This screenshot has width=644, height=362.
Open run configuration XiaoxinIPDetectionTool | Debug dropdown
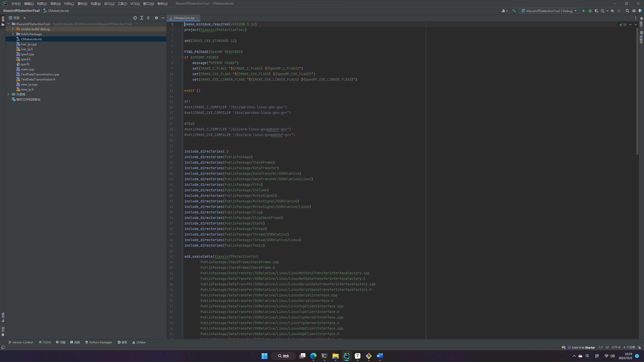(x=549, y=11)
